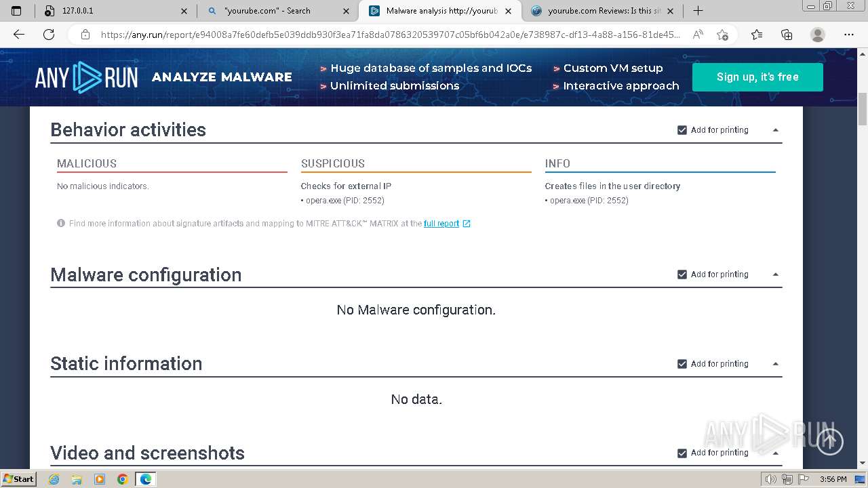The width and height of the screenshot is (868, 488).
Task: Add this page to favorites
Action: click(722, 35)
